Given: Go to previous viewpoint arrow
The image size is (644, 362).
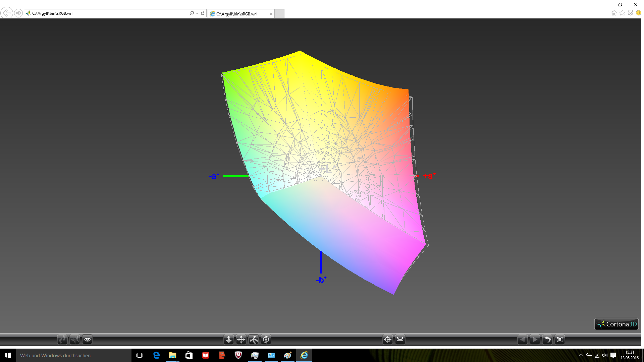Looking at the screenshot, I should [523, 340].
